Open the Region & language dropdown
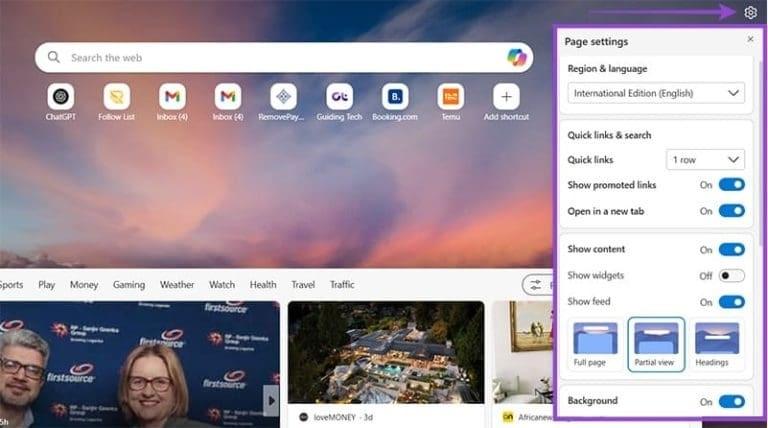Screen dimensions: 768x428 pos(656,93)
